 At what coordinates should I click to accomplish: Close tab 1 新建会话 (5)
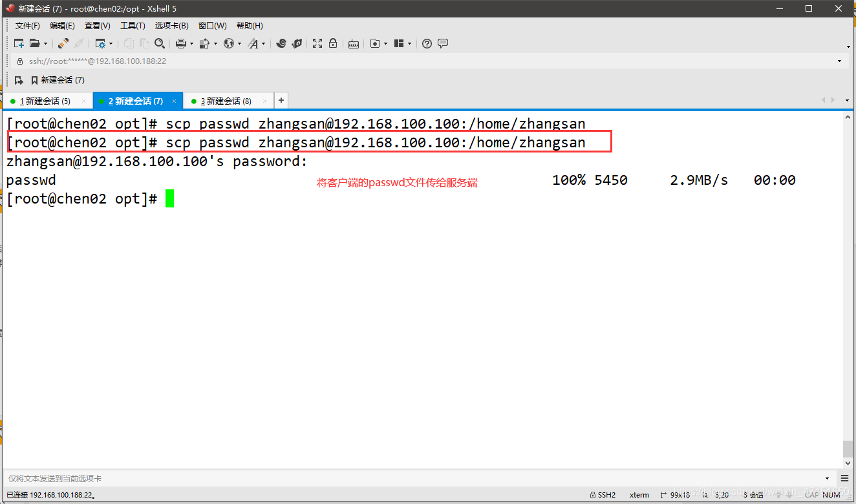coord(83,101)
